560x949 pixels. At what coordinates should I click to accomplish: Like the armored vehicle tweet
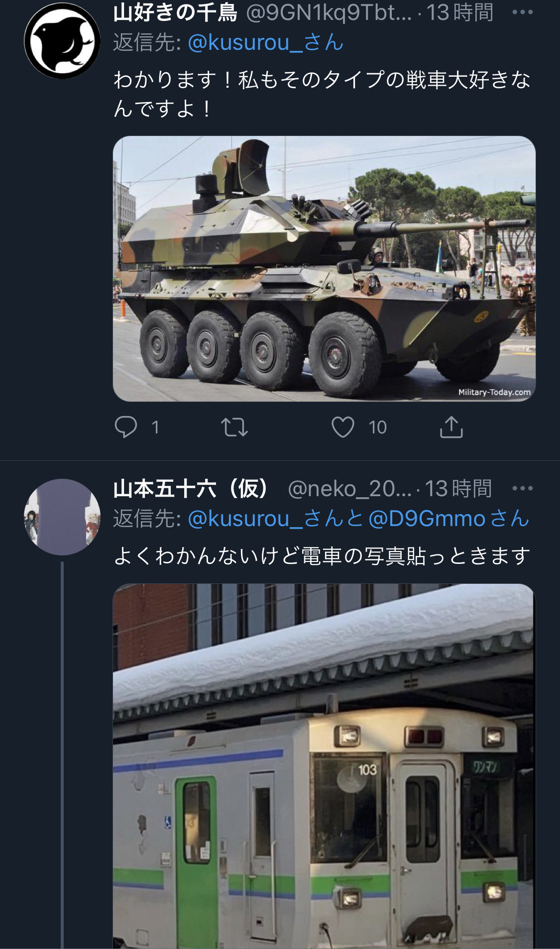(x=343, y=427)
